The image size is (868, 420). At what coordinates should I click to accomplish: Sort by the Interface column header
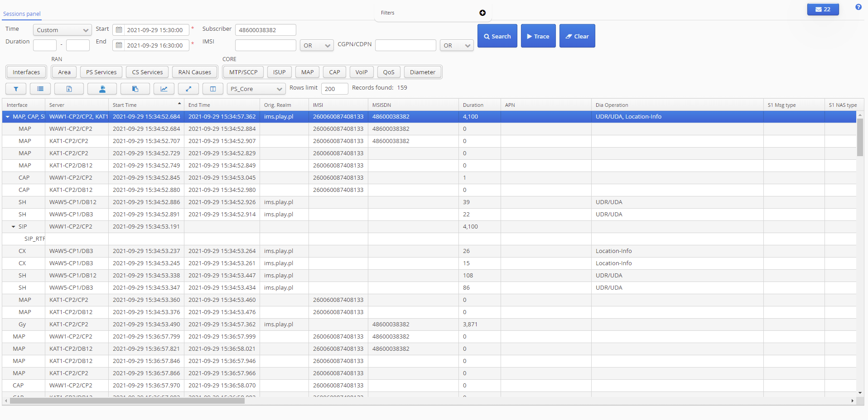point(23,105)
